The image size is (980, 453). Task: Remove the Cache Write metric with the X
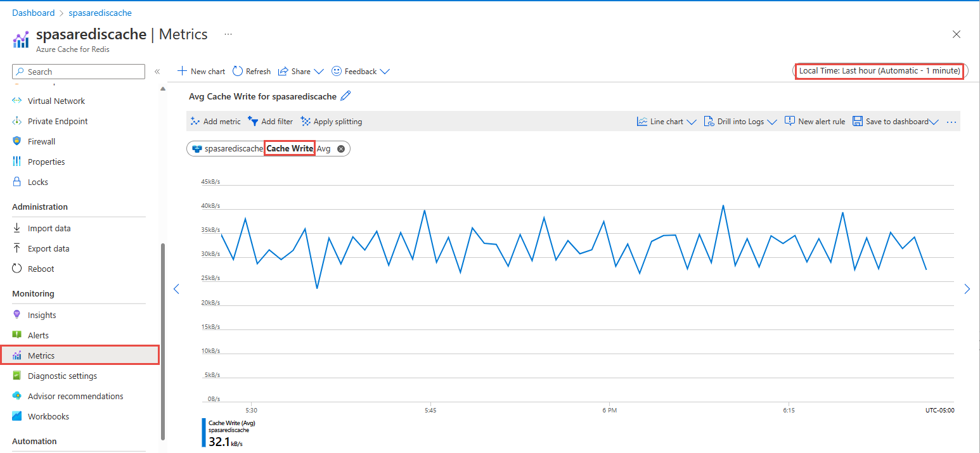(x=340, y=148)
